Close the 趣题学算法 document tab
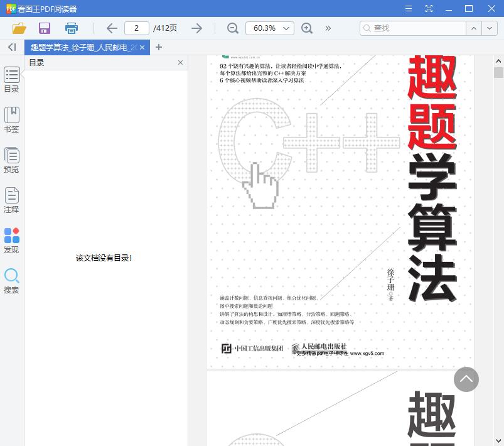This screenshot has width=504, height=446. [x=142, y=48]
